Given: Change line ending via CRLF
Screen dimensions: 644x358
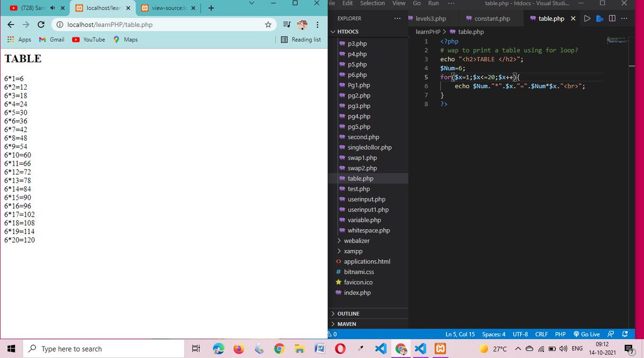Looking at the screenshot, I should [541, 334].
